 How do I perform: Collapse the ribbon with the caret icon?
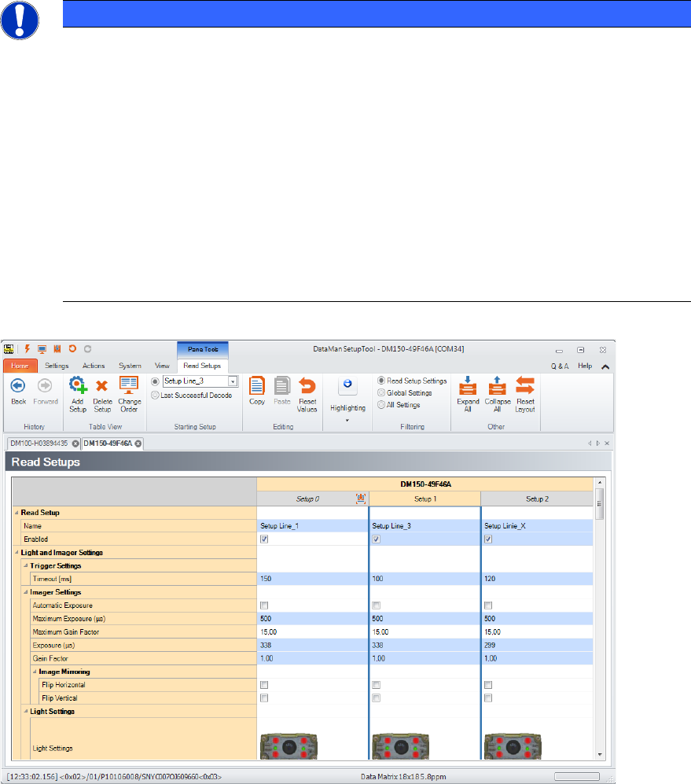point(605,366)
